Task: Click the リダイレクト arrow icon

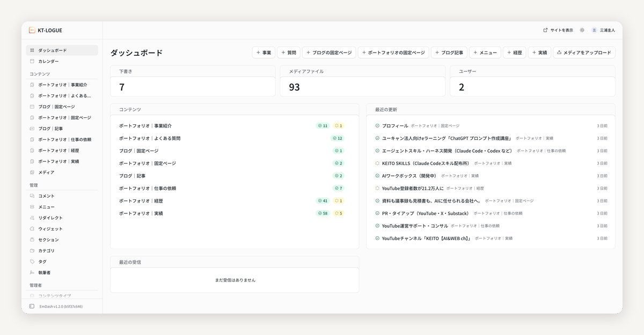Action: click(32, 218)
